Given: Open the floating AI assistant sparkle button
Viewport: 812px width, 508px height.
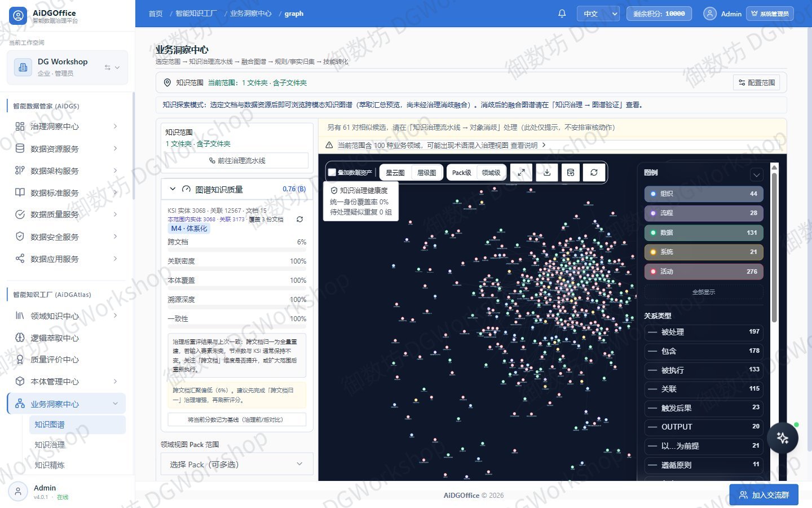Looking at the screenshot, I should click(782, 438).
